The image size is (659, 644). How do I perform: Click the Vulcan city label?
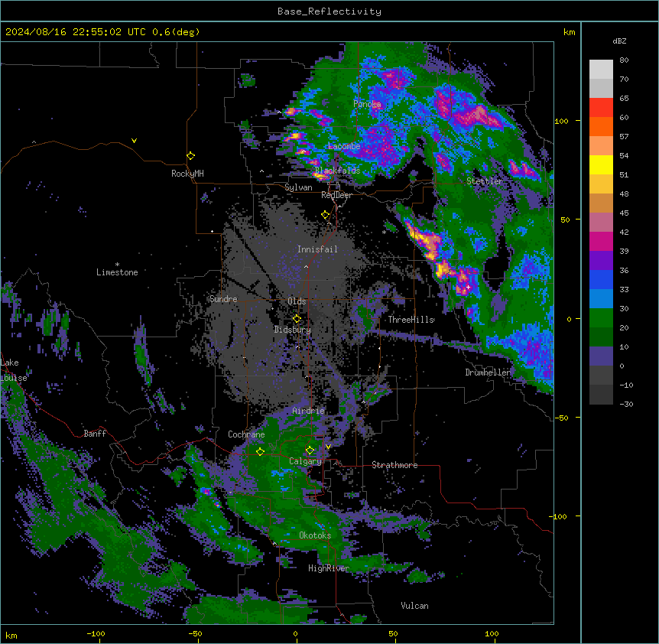(x=414, y=606)
